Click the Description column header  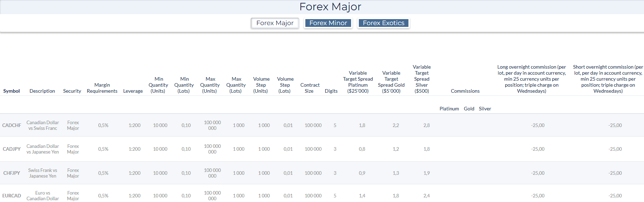42,91
